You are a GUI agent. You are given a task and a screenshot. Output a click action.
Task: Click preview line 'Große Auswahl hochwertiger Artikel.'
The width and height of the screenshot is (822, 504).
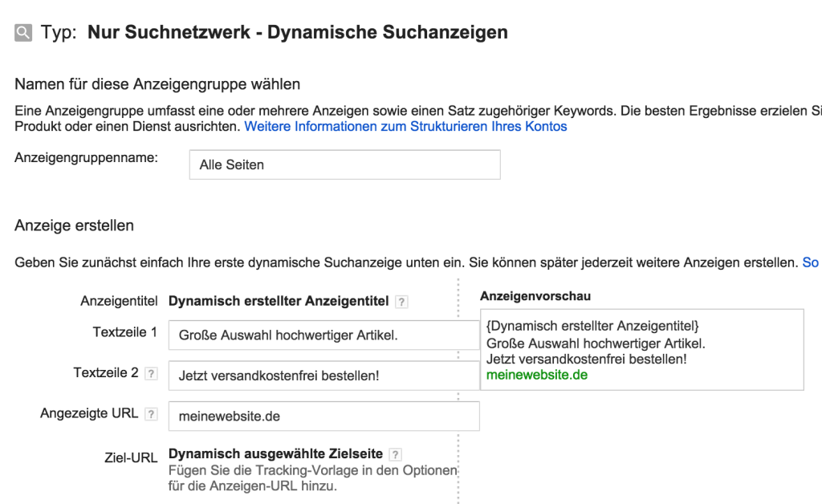click(x=596, y=343)
